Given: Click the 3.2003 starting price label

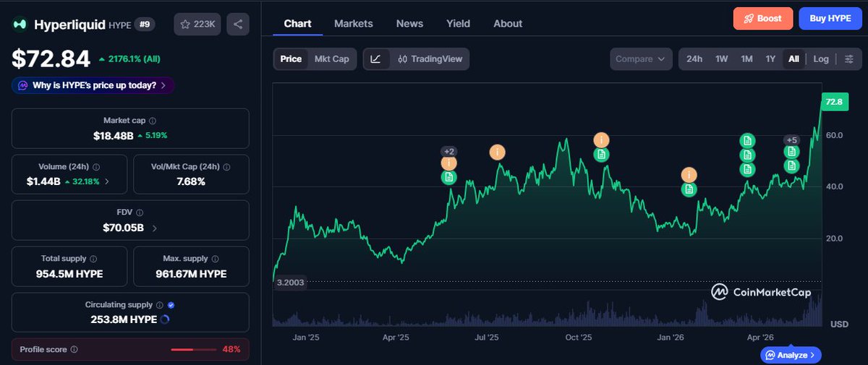Looking at the screenshot, I should tap(289, 283).
